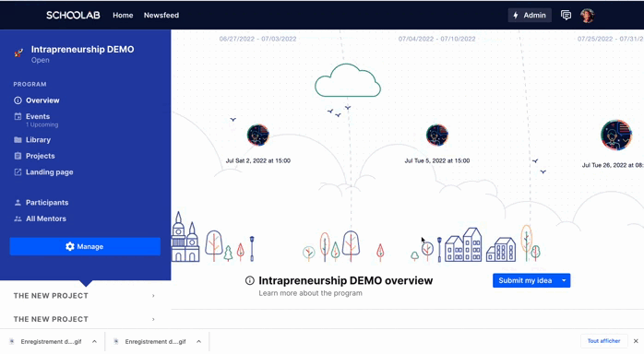This screenshot has height=354, width=644.
Task: Open the Intrapreneurship DEMO program title
Action: (82, 49)
